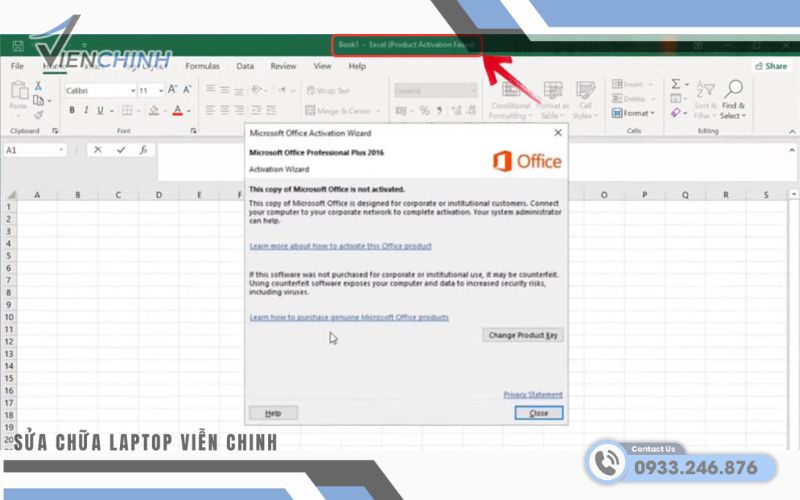The width and height of the screenshot is (800, 500).
Task: Click the Enter checkmark in formula bar
Action: point(121,150)
